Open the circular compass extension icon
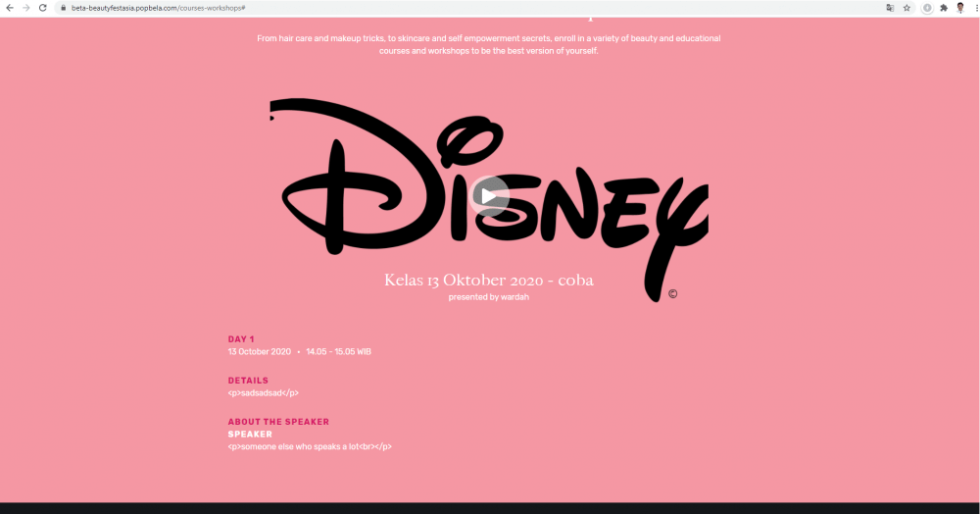Image resolution: width=980 pixels, height=514 pixels. tap(927, 8)
